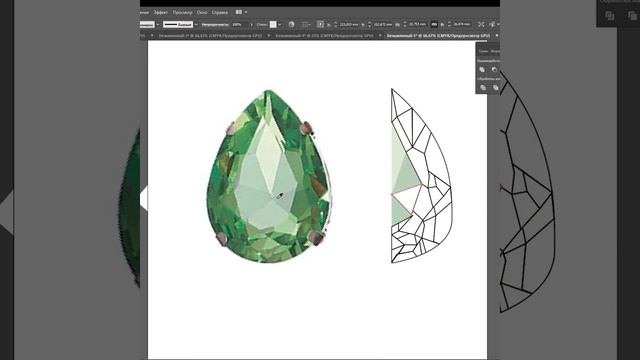
Task: Click the Непрозрачность opacity label link
Action: 215,24
